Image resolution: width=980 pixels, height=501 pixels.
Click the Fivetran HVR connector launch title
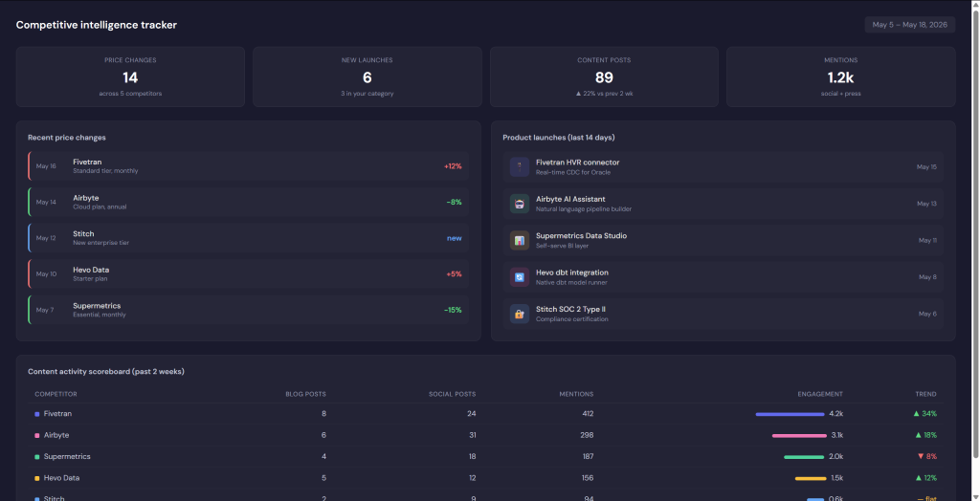(x=577, y=163)
